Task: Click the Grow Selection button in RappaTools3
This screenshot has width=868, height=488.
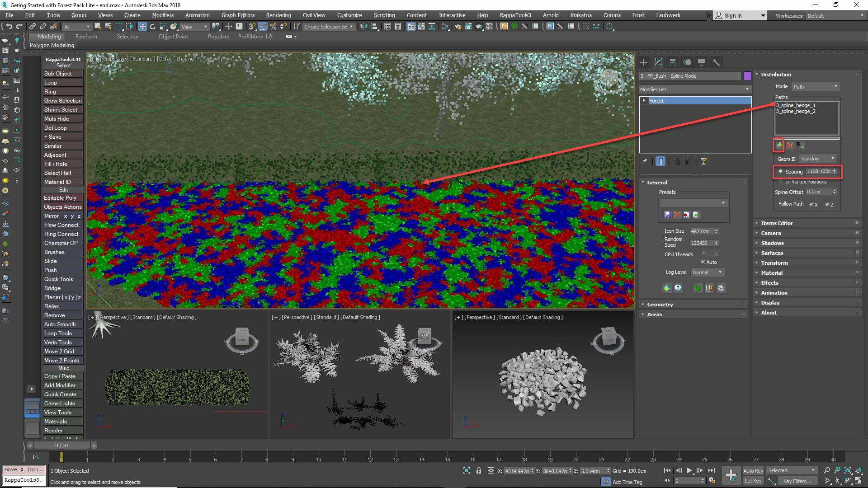Action: pos(63,100)
